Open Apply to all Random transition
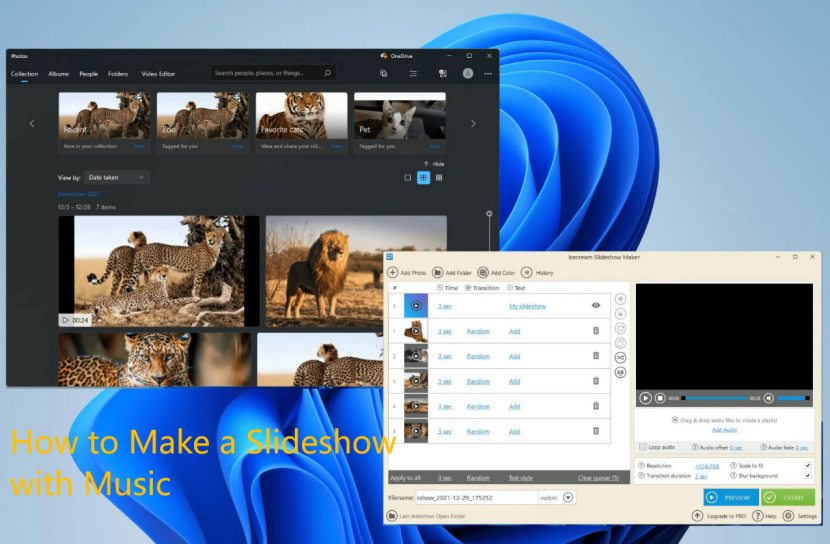 coord(478,478)
